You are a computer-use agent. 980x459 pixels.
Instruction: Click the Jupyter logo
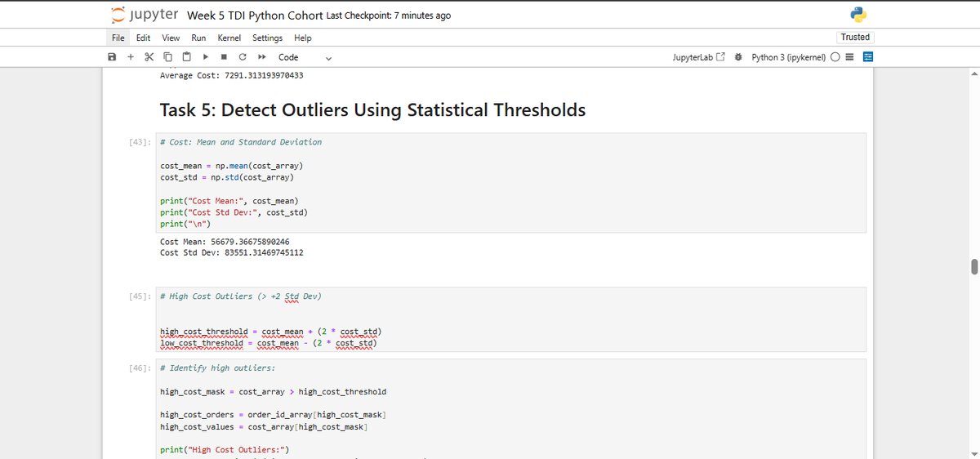point(145,15)
